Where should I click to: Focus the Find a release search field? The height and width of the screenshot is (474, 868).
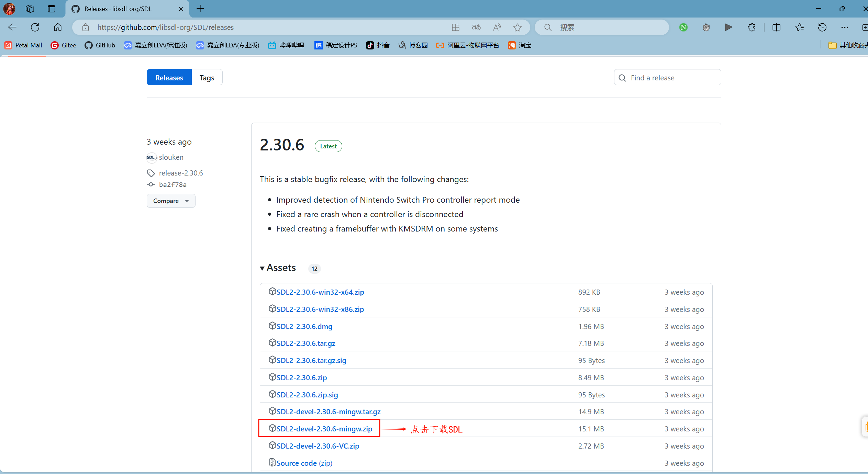667,78
